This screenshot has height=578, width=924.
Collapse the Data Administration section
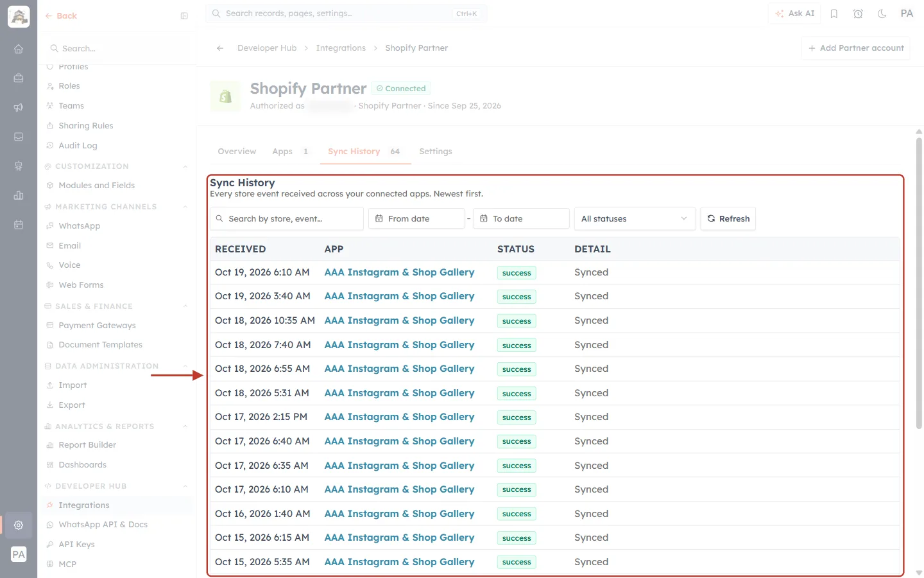185,366
